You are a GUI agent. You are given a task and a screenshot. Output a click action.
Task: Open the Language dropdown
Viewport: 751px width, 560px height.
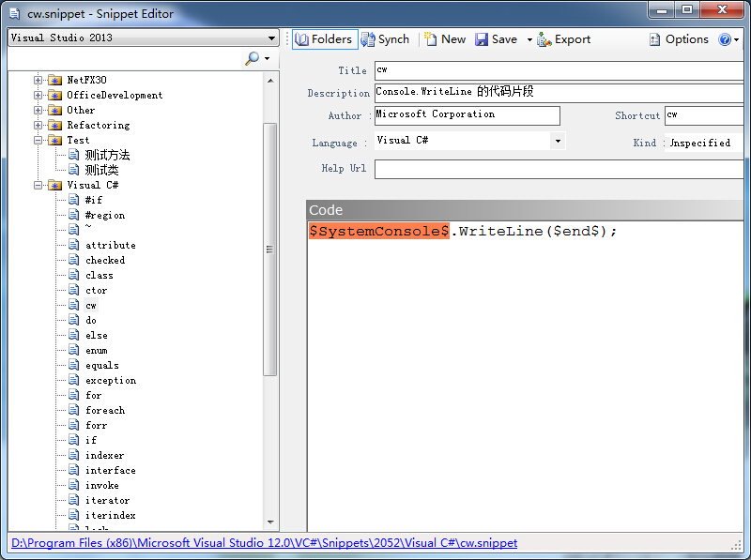point(558,141)
